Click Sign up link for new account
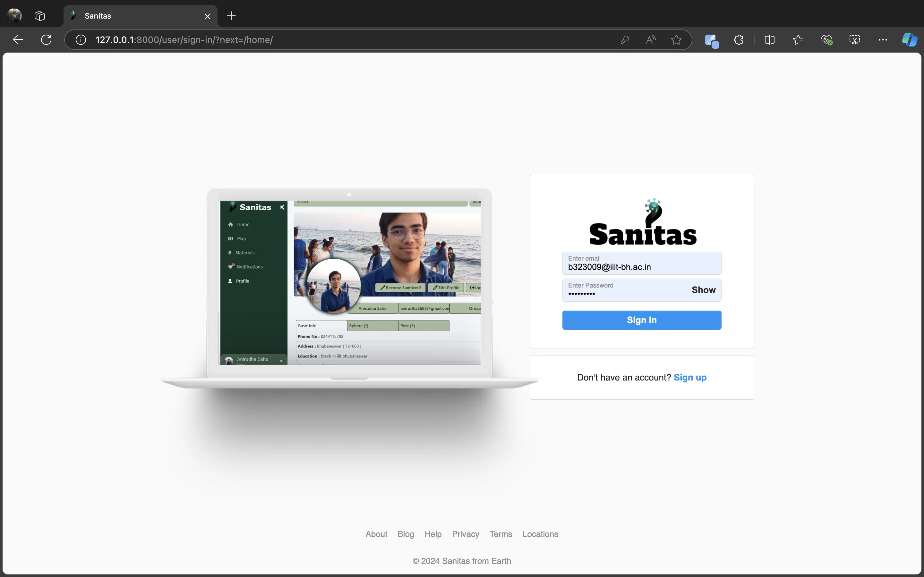This screenshot has width=924, height=577. 690,377
